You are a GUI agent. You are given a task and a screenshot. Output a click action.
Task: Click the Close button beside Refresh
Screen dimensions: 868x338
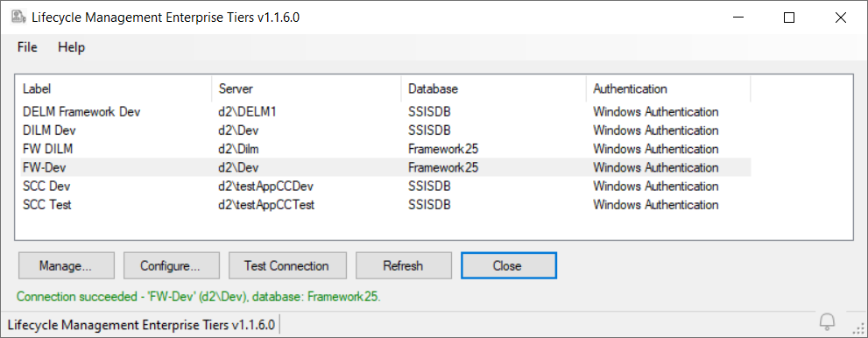[x=508, y=265]
